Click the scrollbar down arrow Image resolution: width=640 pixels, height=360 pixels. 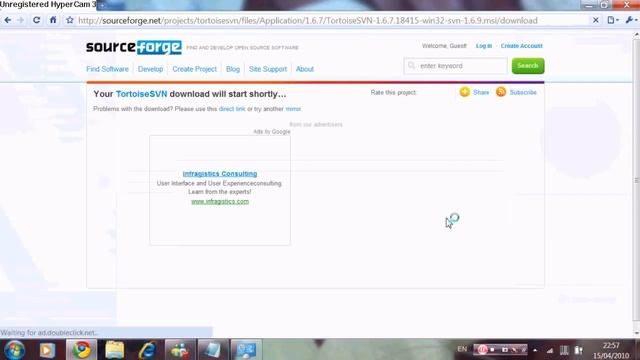636,333
